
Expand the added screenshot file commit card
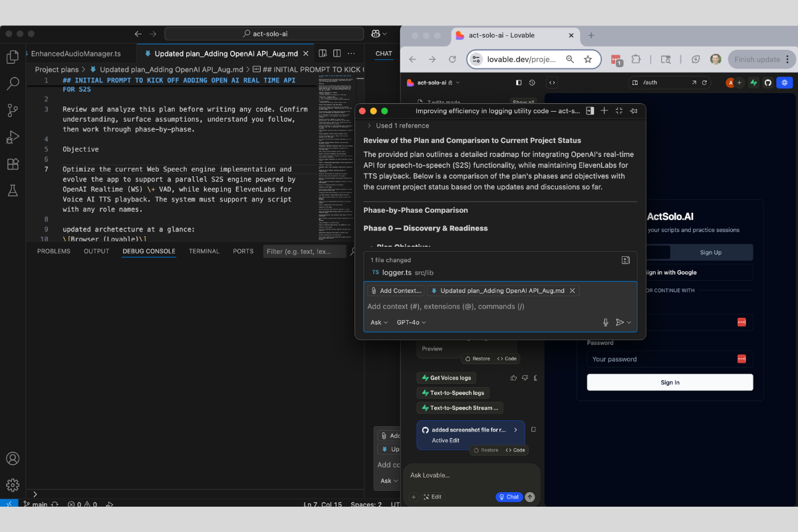click(515, 430)
